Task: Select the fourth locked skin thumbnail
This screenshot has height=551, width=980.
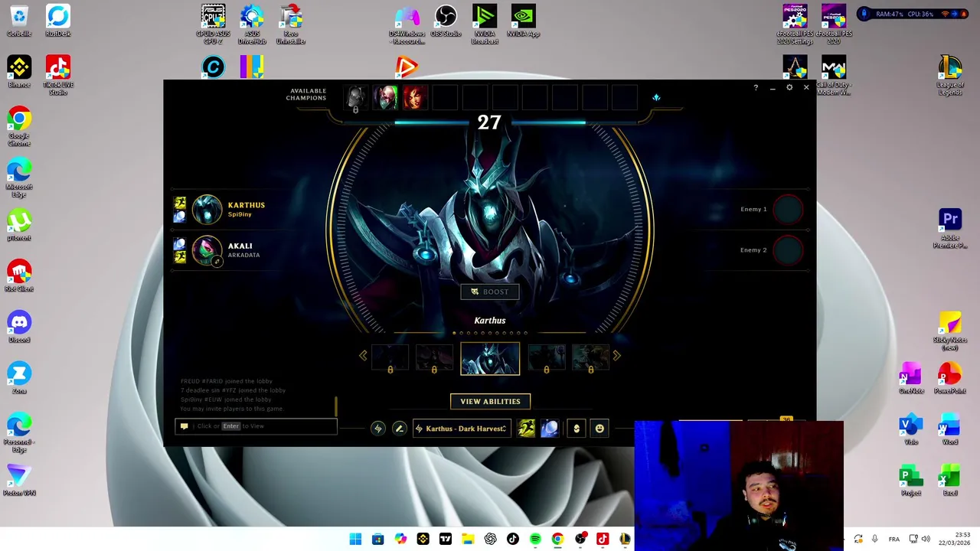Action: (547, 358)
